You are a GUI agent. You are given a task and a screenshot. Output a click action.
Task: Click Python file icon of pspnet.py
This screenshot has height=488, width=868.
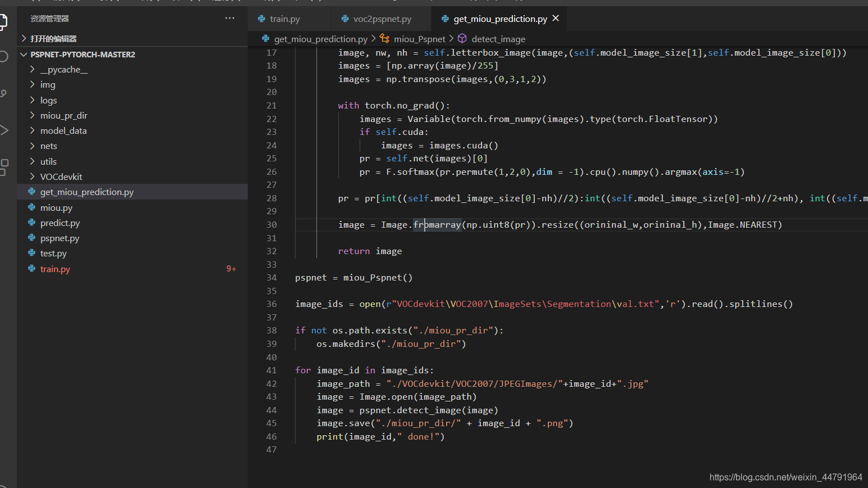click(32, 238)
